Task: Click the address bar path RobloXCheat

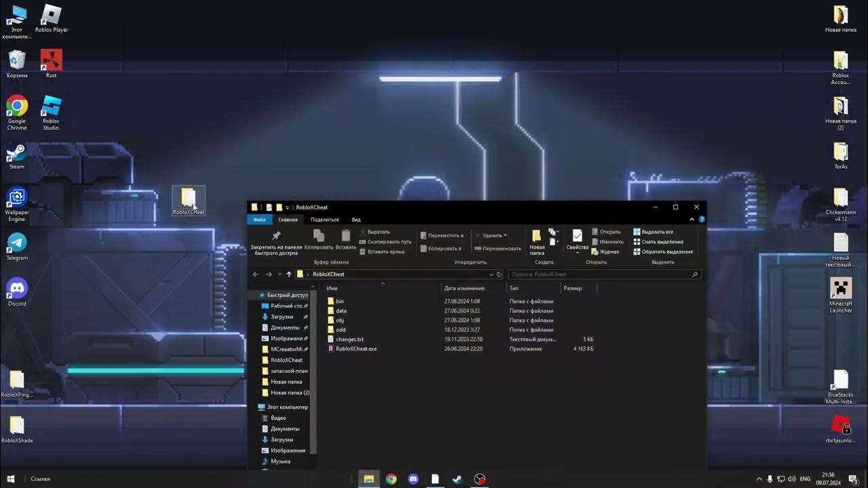Action: (328, 274)
